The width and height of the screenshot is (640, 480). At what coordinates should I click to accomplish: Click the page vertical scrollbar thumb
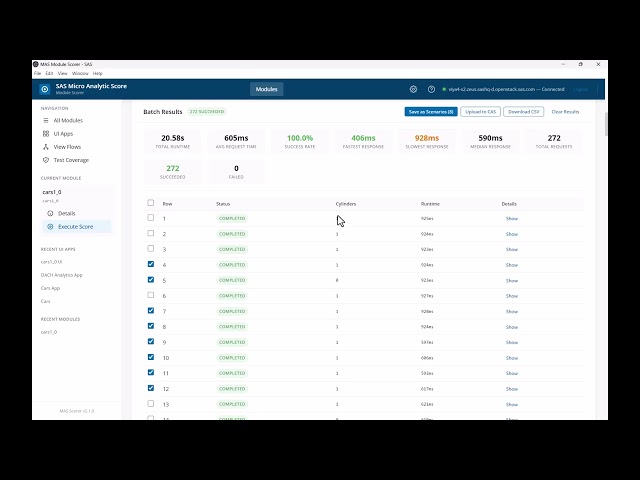pyautogui.click(x=606, y=124)
